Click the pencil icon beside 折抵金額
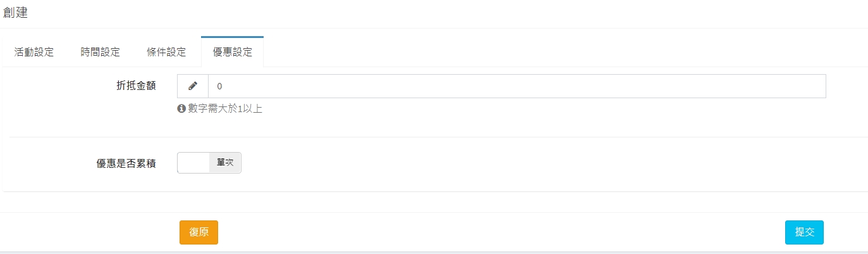This screenshot has height=254, width=868. pyautogui.click(x=193, y=86)
